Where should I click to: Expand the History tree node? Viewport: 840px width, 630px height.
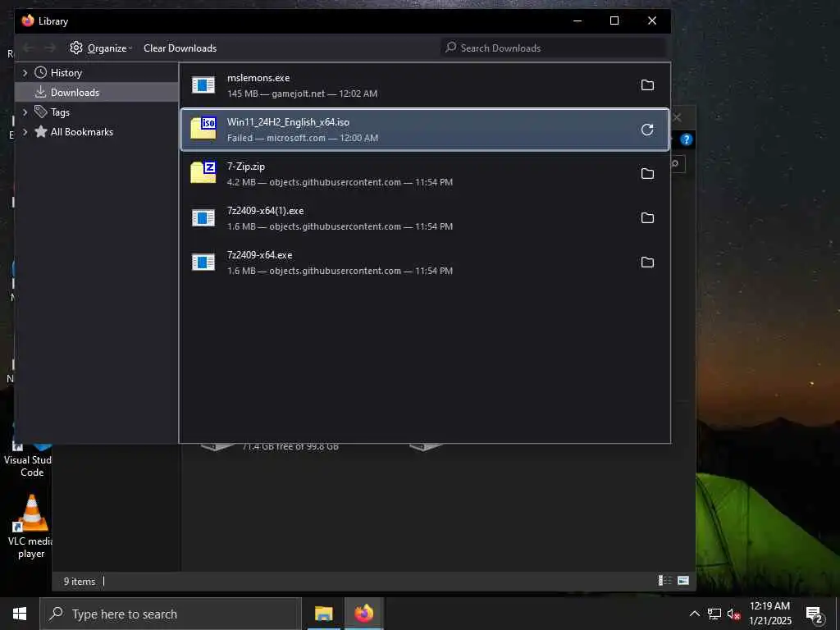[x=25, y=72]
